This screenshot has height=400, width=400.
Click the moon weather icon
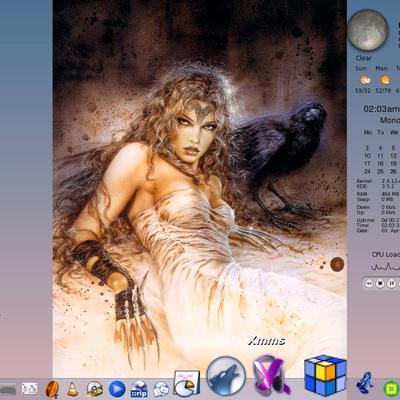(368, 30)
